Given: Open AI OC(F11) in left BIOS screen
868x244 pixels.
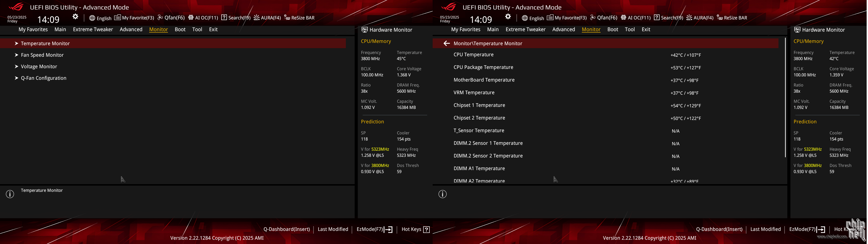Looking at the screenshot, I should pos(203,18).
